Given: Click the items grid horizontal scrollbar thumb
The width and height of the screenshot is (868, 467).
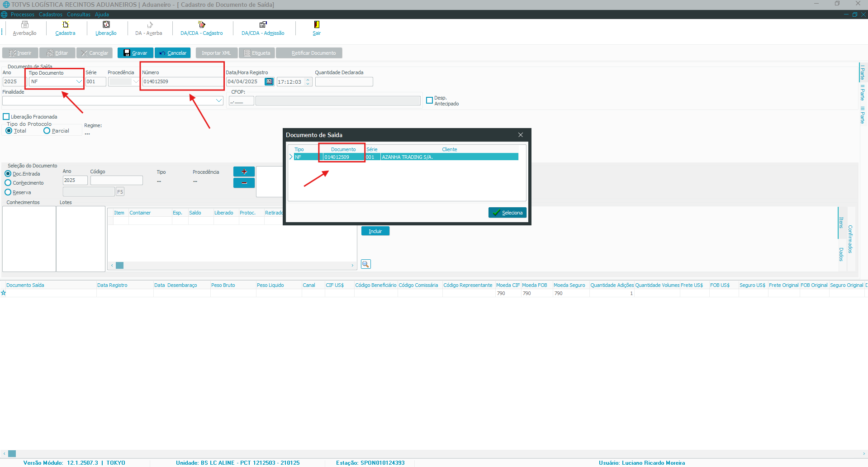Looking at the screenshot, I should [x=120, y=266].
